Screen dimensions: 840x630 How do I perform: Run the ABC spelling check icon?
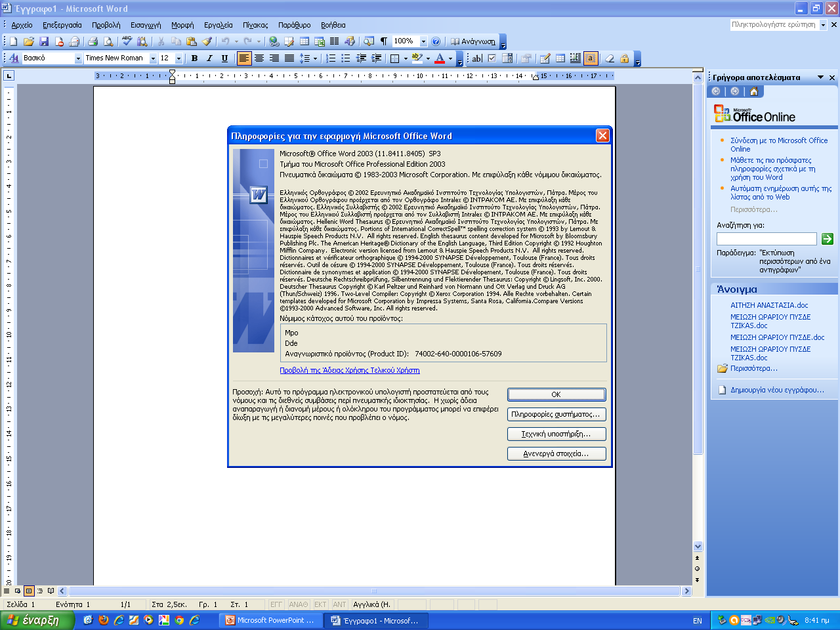[127, 41]
